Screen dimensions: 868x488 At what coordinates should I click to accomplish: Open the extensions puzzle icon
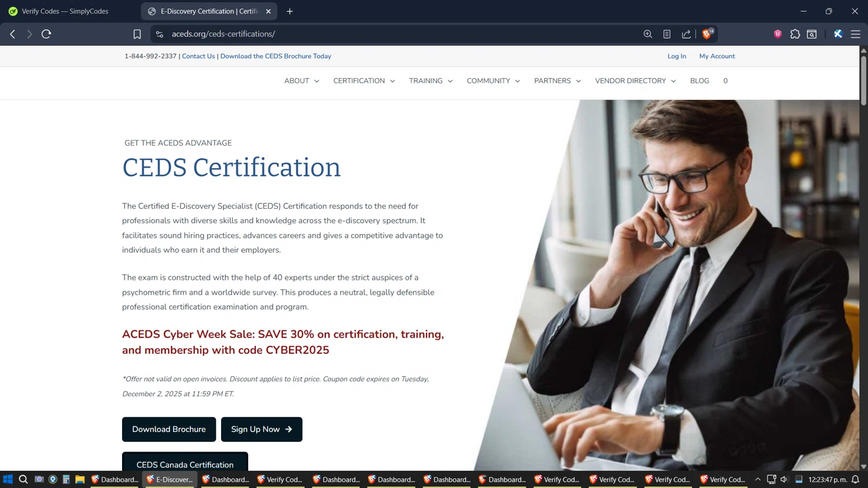pyautogui.click(x=795, y=34)
